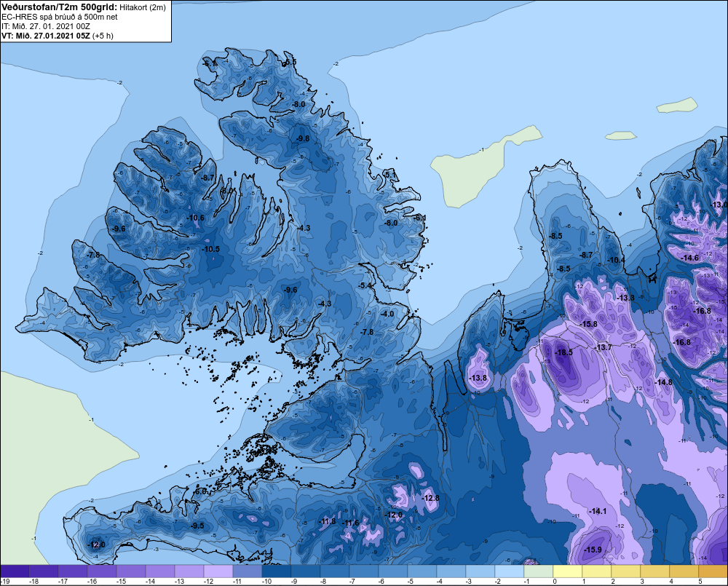Click the -5.4 temperature label
The height and width of the screenshot is (586, 728).
tap(366, 285)
